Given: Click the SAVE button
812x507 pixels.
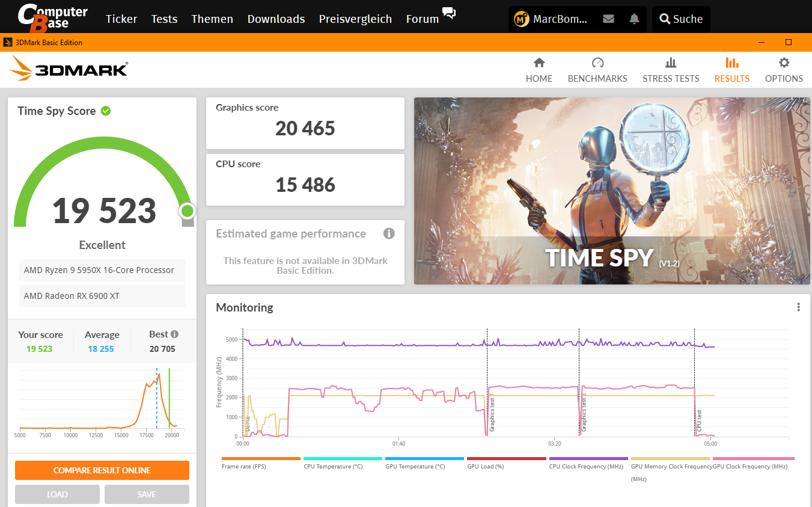Looking at the screenshot, I should tap(147, 494).
